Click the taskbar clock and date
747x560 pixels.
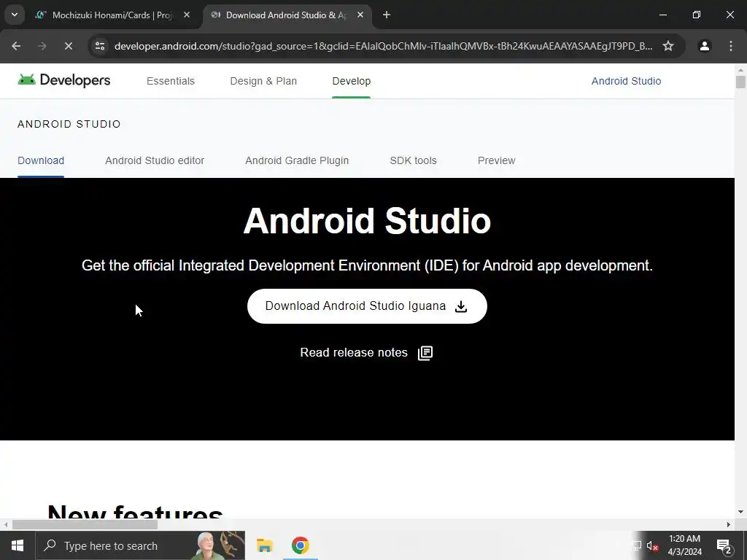pos(684,545)
